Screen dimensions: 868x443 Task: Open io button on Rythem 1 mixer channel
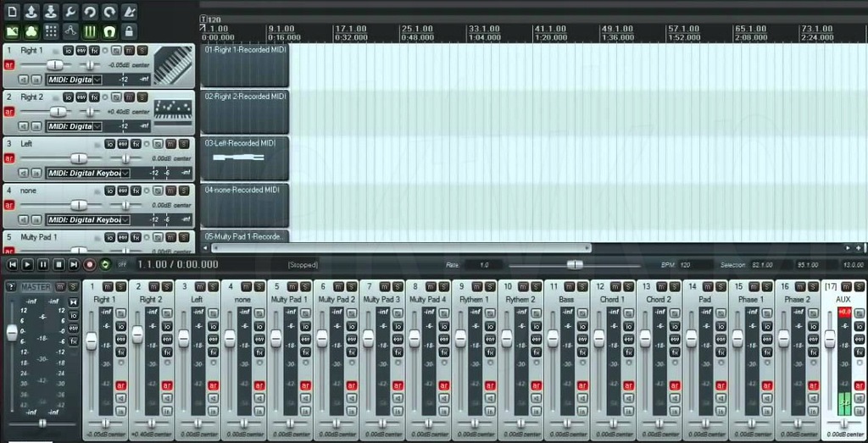pyautogui.click(x=490, y=326)
